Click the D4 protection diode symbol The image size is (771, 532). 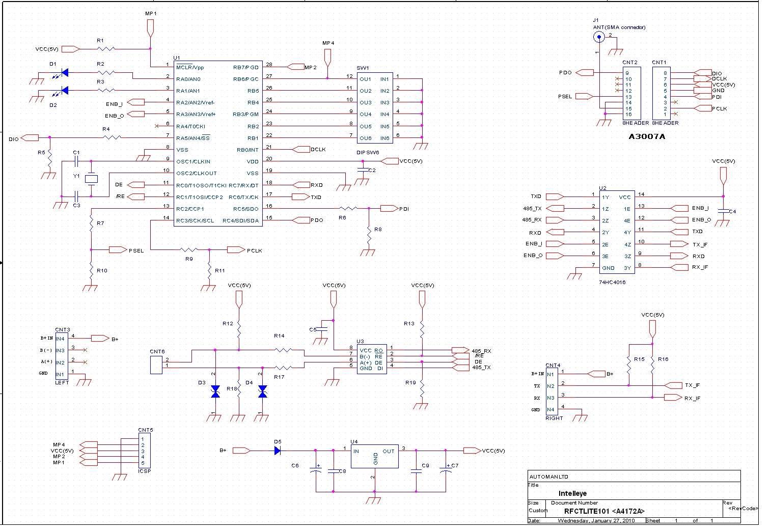(262, 391)
